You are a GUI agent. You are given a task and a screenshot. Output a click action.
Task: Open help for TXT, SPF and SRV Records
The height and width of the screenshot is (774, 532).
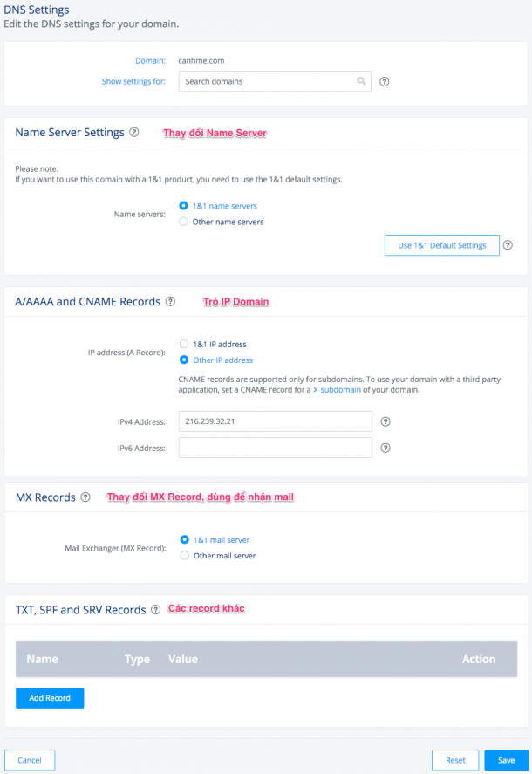[x=155, y=610]
